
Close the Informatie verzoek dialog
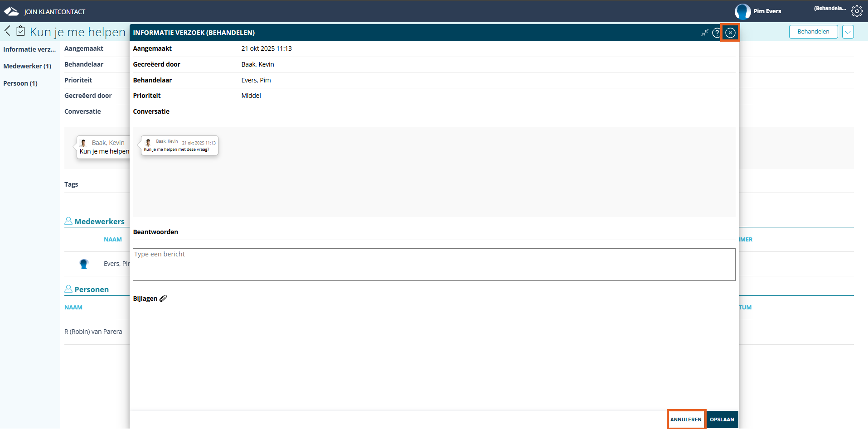coord(730,33)
